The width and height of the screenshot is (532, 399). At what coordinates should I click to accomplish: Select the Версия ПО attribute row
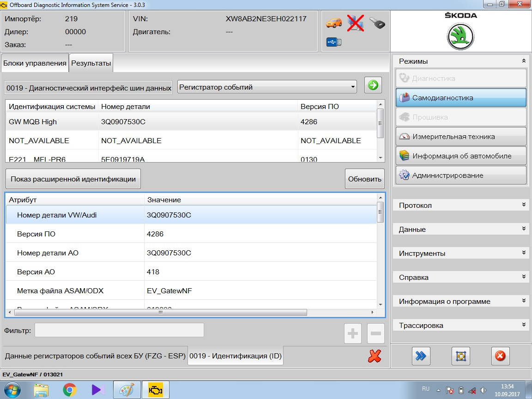191,234
